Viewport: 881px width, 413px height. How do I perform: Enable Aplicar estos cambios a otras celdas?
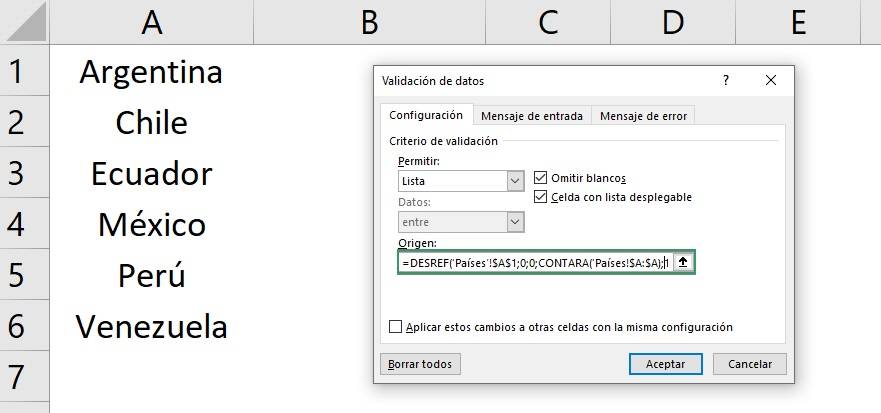395,327
